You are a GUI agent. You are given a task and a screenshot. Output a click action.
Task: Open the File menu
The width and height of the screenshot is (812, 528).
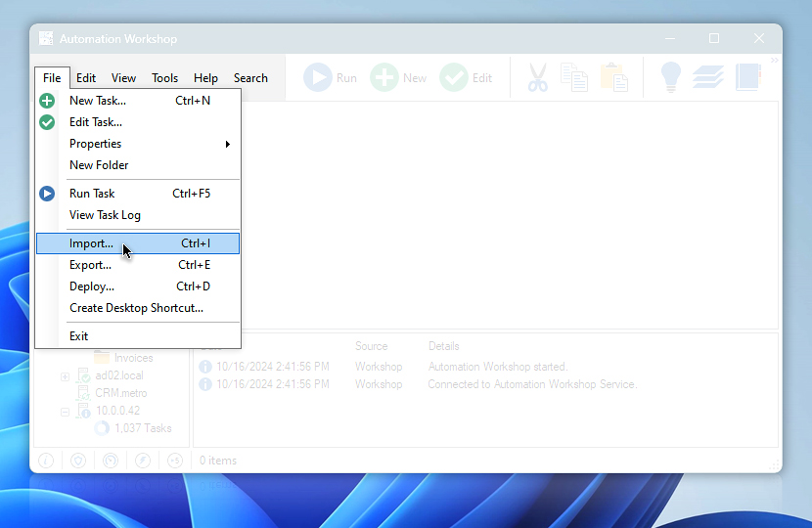click(52, 78)
